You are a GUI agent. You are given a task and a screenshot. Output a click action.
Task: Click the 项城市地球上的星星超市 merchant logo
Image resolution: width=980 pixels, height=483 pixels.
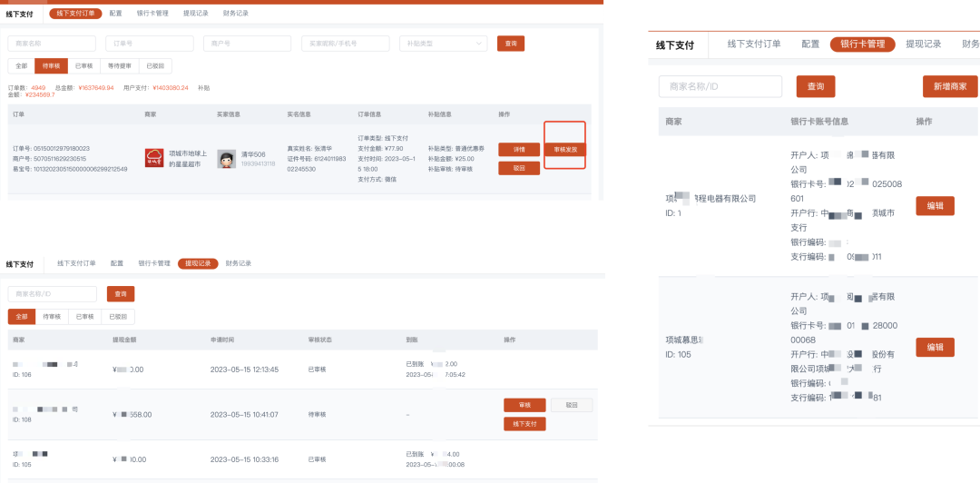pos(154,158)
